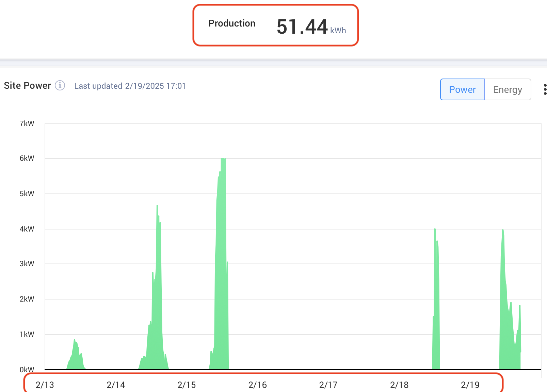
Task: Switch the chart to Power view
Action: tap(462, 89)
